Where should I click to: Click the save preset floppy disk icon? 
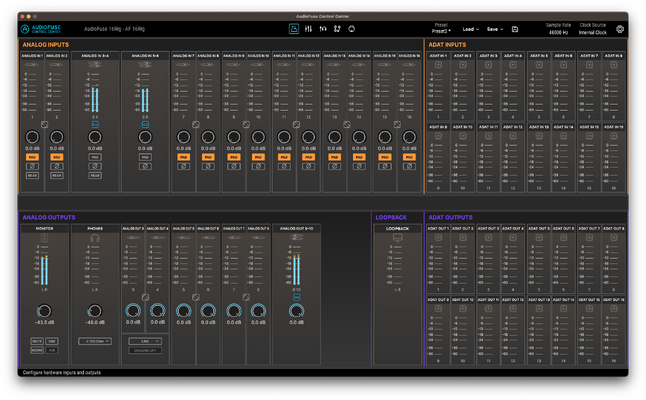click(x=515, y=29)
